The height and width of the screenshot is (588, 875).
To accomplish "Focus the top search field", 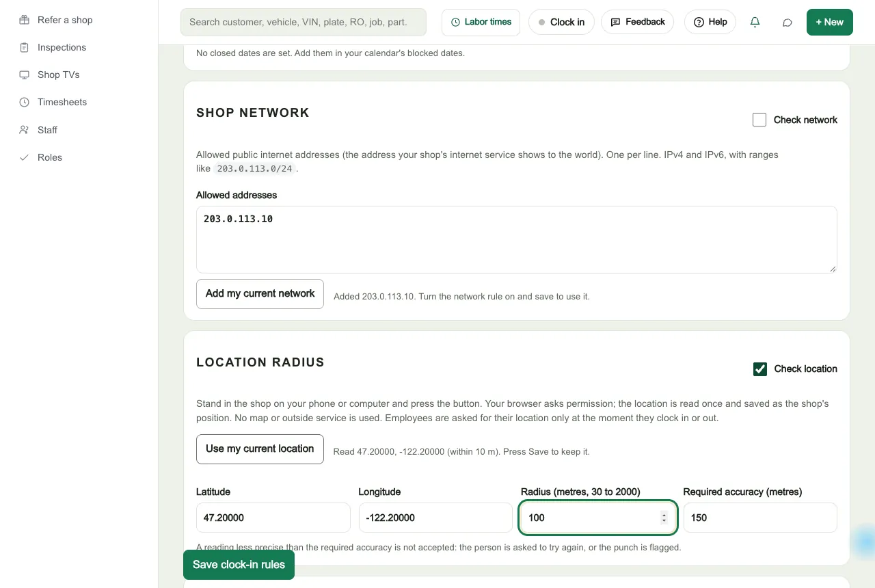I will 304,22.
